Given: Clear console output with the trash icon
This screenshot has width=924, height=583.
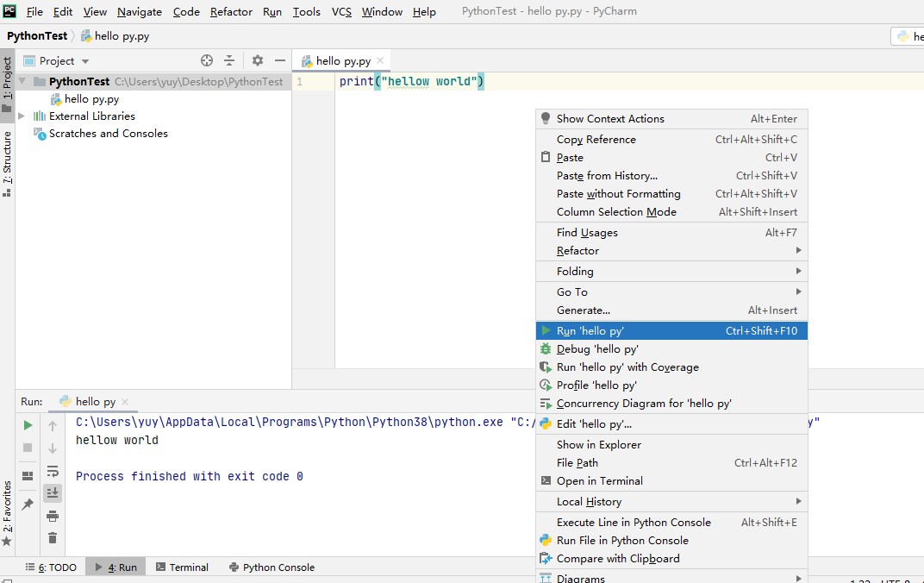Looking at the screenshot, I should click(x=53, y=537).
